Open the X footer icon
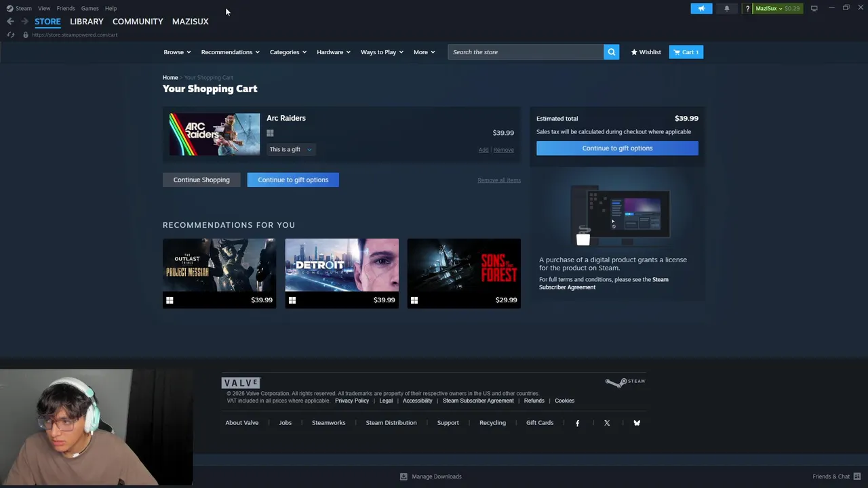This screenshot has height=488, width=868. (607, 423)
